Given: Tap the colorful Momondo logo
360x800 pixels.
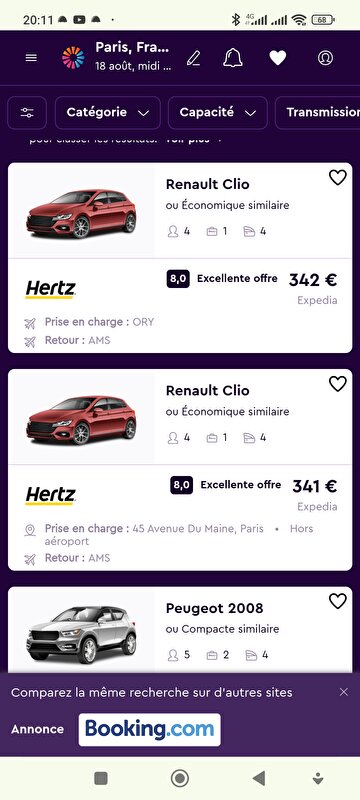Looking at the screenshot, I should [73, 58].
